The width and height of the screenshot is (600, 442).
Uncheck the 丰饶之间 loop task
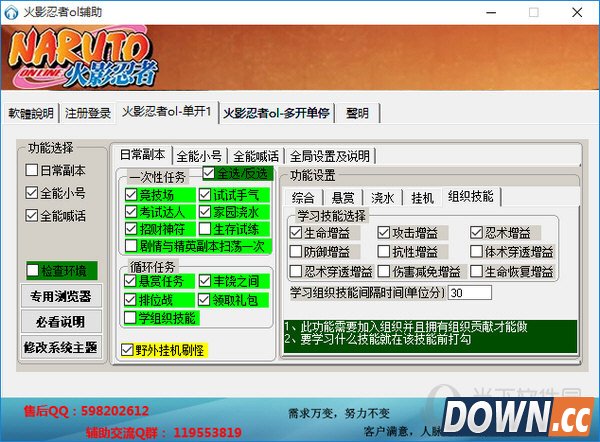point(205,281)
